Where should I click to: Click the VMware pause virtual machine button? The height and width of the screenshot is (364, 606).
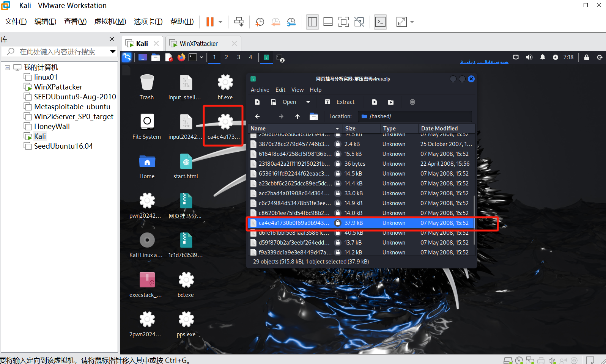(210, 22)
